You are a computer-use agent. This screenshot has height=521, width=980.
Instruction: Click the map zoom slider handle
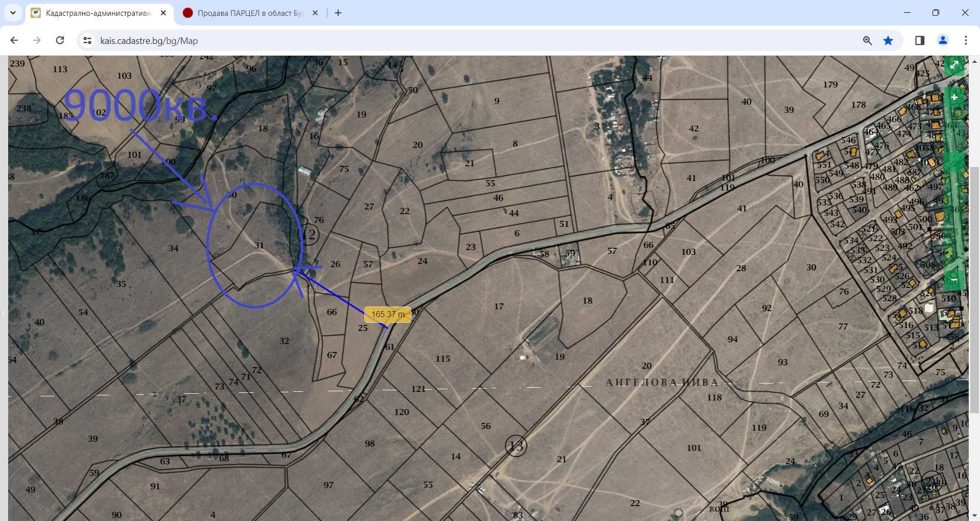954,162
